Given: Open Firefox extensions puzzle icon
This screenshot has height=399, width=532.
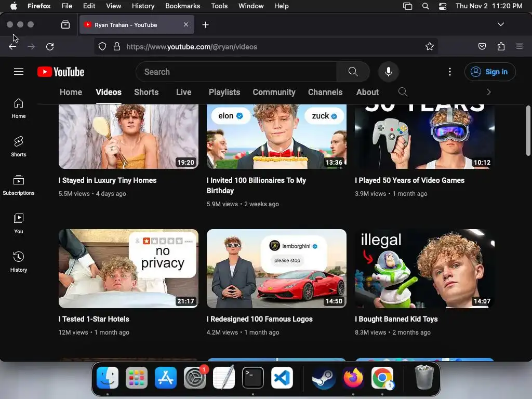Looking at the screenshot, I should point(501,46).
